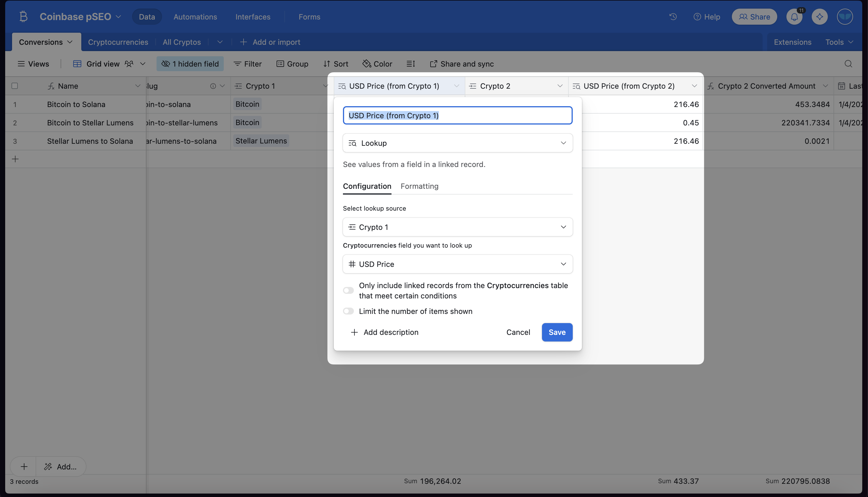Viewport: 868px width, 497px height.
Task: Check the select-all rows checkbox
Action: (x=15, y=86)
